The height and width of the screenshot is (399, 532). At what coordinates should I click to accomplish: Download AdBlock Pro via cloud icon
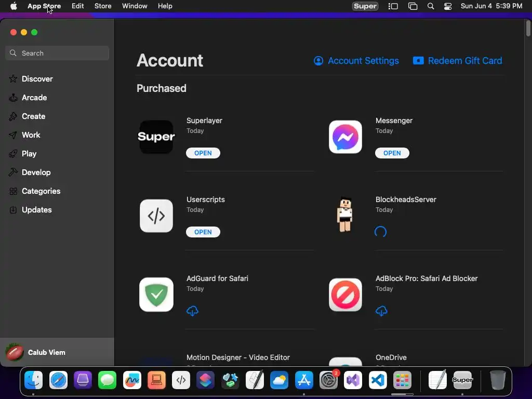[x=381, y=311]
